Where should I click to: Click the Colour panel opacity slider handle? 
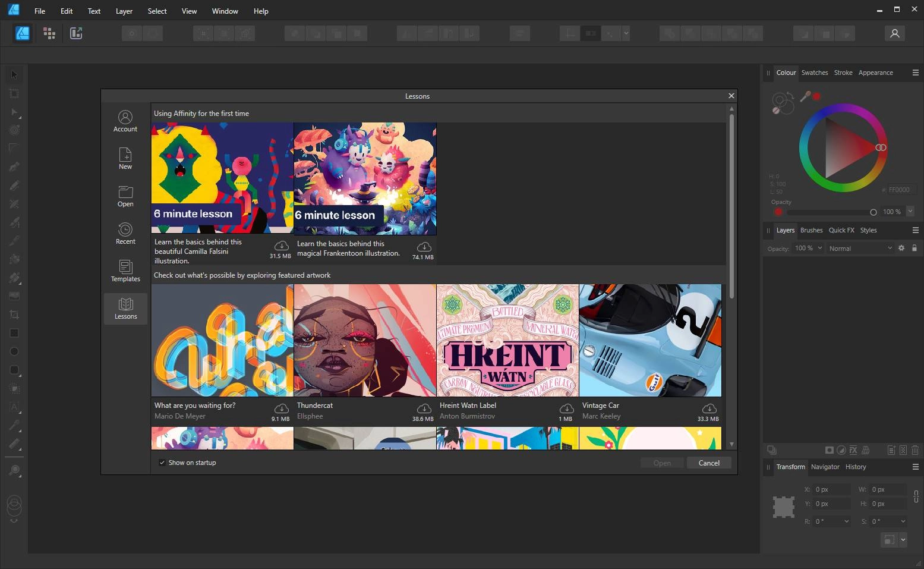[x=873, y=212]
